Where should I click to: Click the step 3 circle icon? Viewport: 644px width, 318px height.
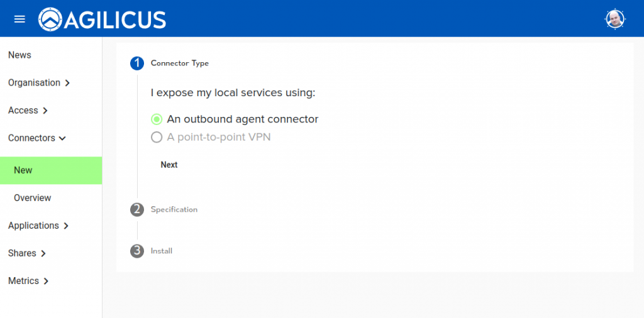coord(137,251)
